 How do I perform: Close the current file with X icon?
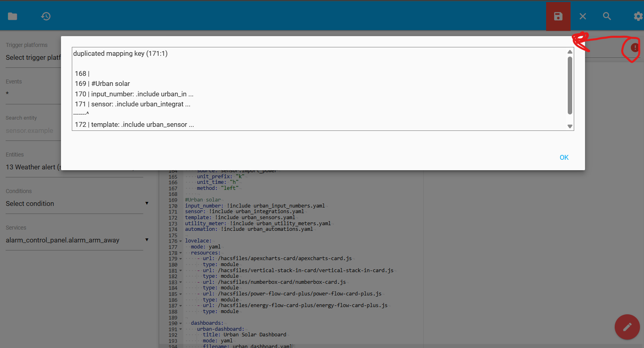[583, 16]
